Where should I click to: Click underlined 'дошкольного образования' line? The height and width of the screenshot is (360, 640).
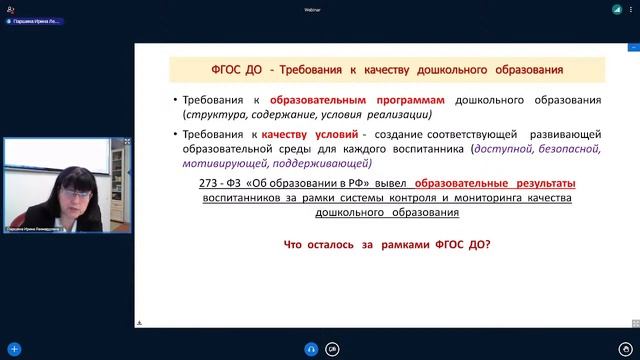tap(387, 213)
